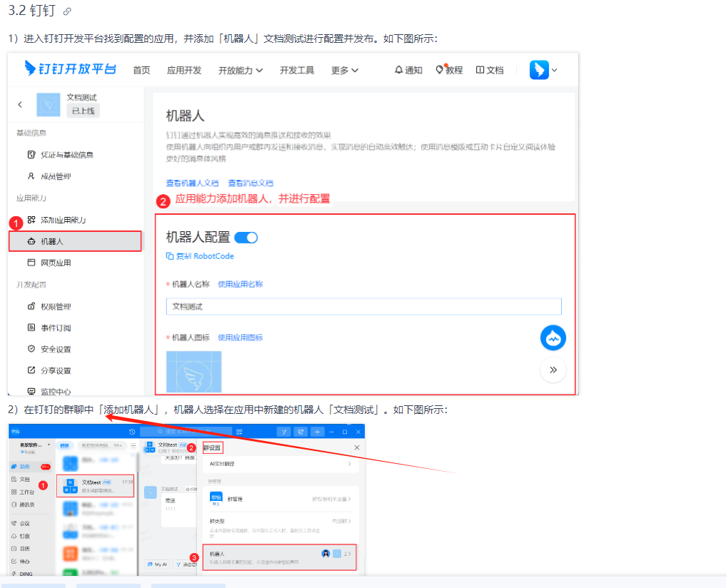
Task: Select 机器人 in the sidebar
Action: [x=75, y=241]
